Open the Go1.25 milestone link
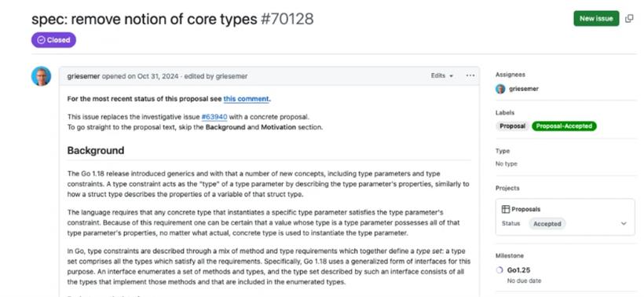Viewport: 644px width, 297px height. tap(518, 270)
